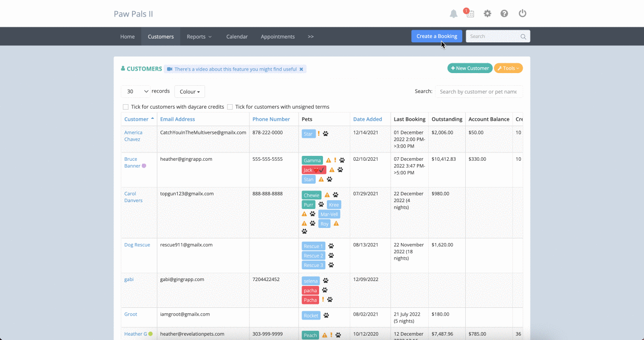Viewport: 644px width, 340px height.
Task: Click the orange exclamation mark beside Star
Action: pos(319,133)
